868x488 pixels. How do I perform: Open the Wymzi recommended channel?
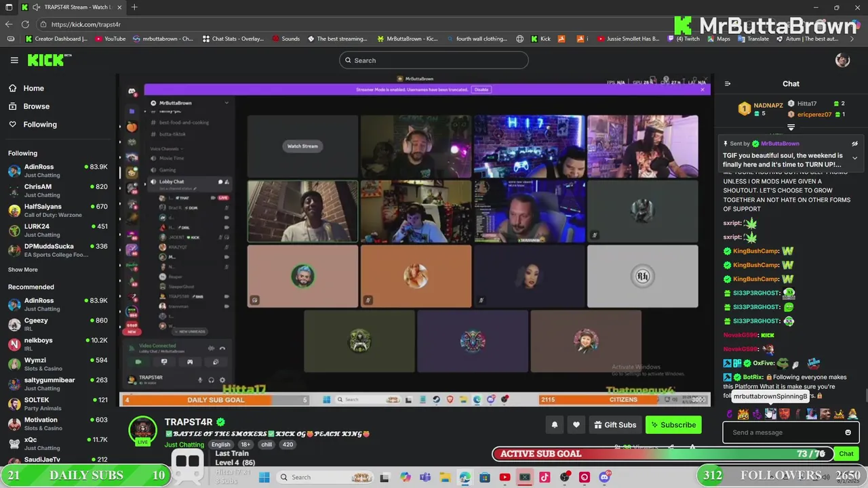(x=58, y=364)
